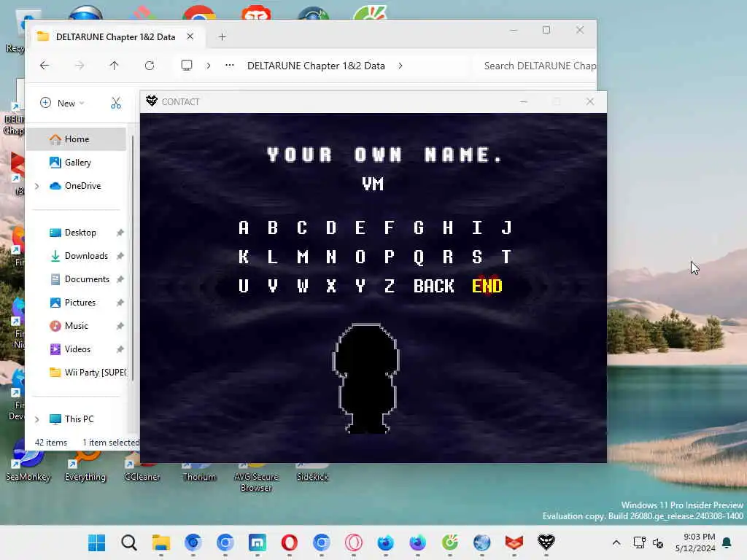Open the notification bell
Screen dimensions: 747x560
(727, 542)
